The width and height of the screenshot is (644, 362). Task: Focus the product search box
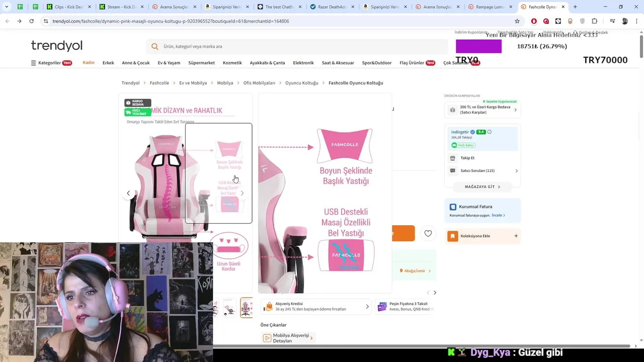297,46
